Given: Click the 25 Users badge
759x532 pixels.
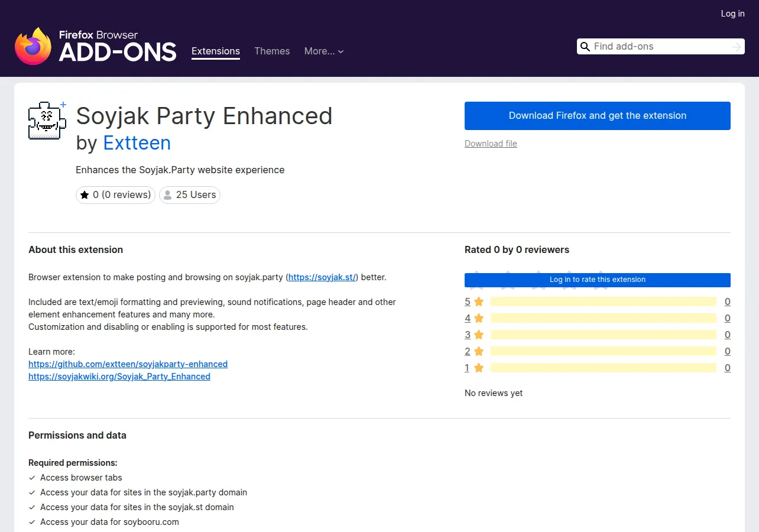Looking at the screenshot, I should (x=190, y=194).
